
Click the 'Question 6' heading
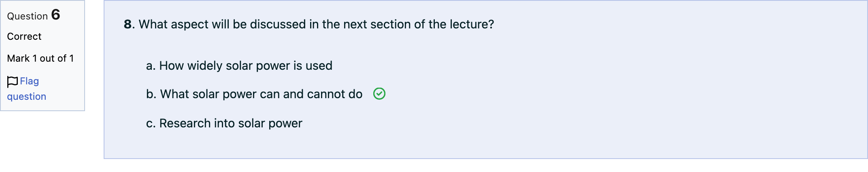(x=34, y=15)
